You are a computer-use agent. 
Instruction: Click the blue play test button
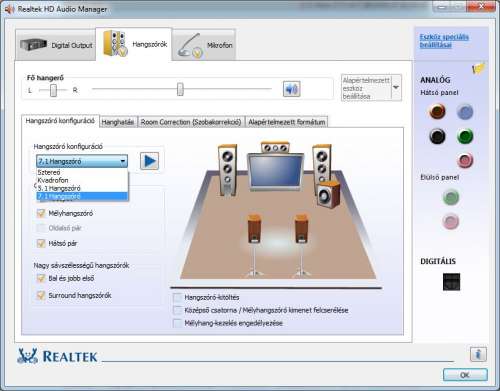[149, 161]
